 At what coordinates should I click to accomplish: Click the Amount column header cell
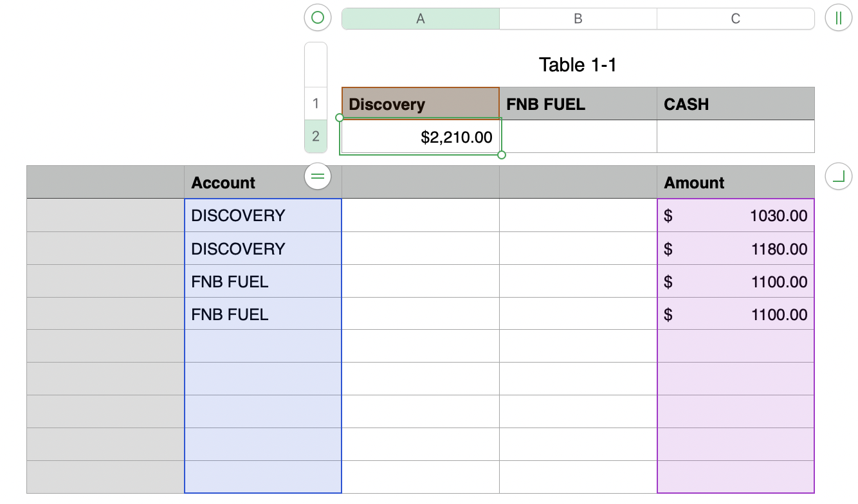pyautogui.click(x=735, y=183)
